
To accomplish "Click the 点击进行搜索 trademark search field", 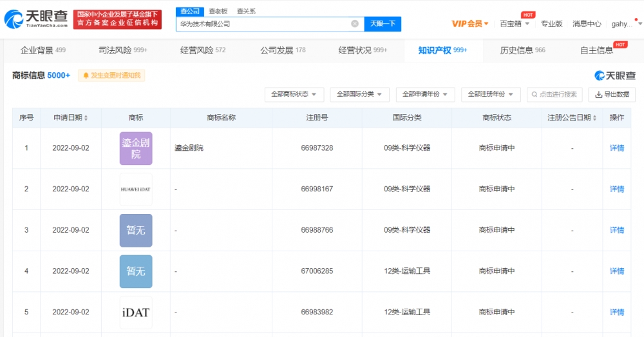I will tap(554, 95).
